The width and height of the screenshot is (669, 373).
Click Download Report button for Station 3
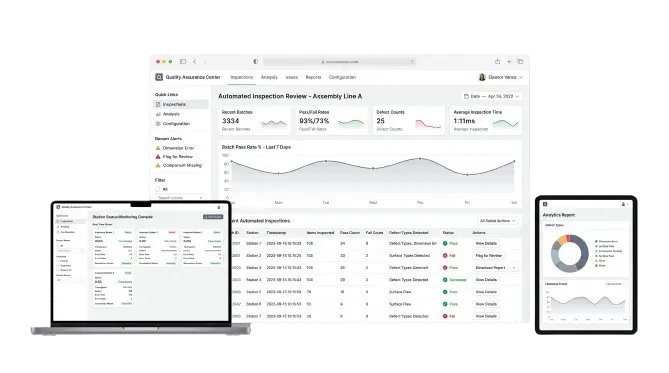pyautogui.click(x=490, y=268)
